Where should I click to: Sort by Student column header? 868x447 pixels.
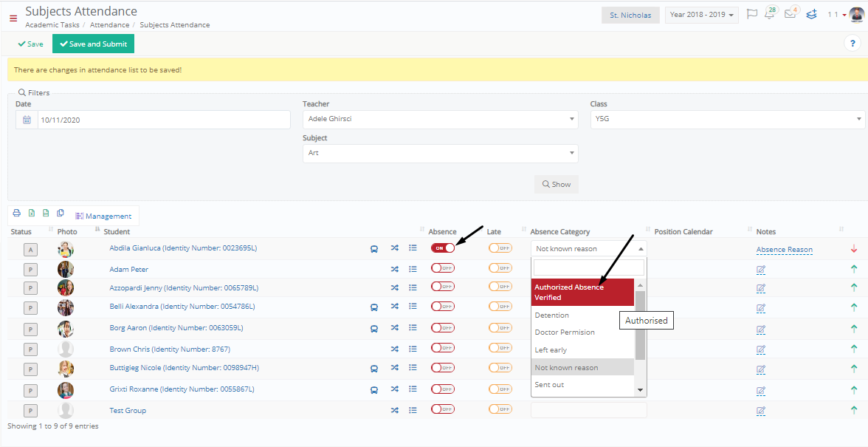pos(117,231)
